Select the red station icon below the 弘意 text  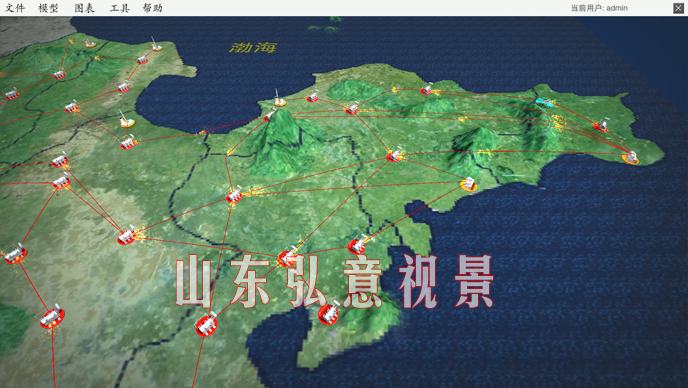329,313
